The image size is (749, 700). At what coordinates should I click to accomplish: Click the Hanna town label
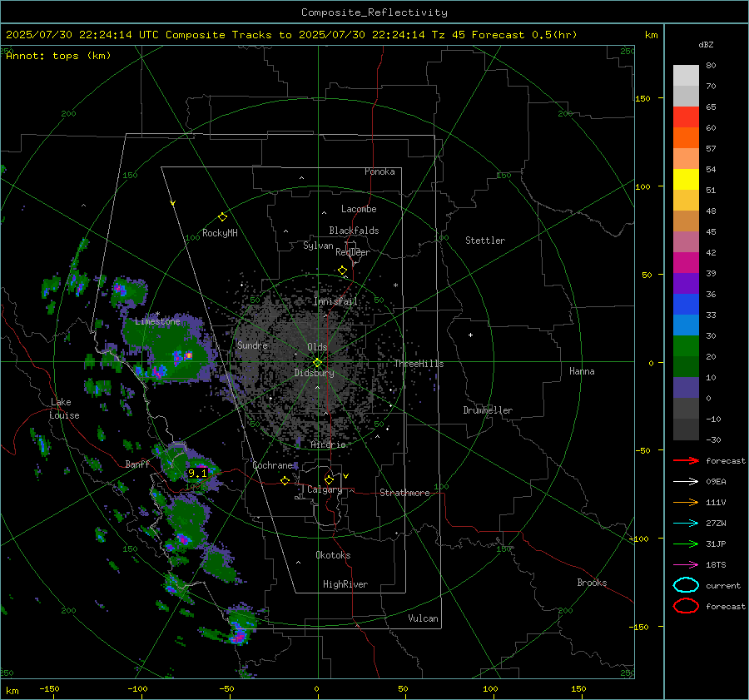click(x=582, y=371)
